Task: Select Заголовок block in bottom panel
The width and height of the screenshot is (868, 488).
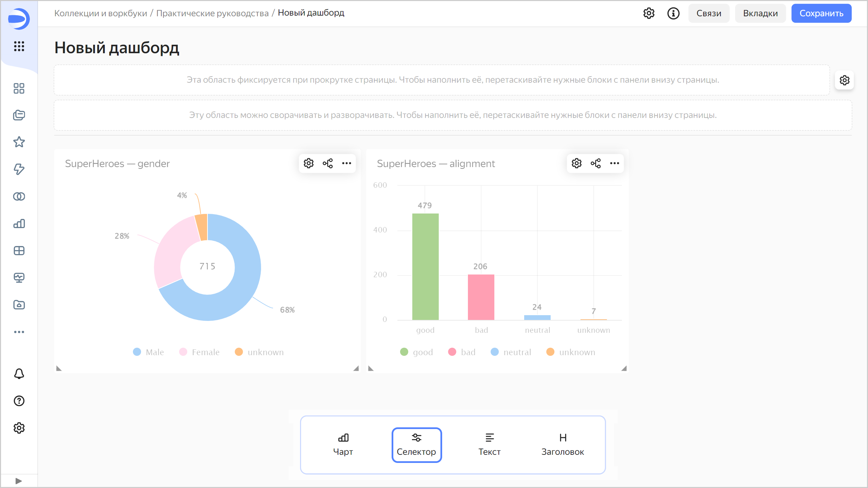Action: (x=563, y=445)
